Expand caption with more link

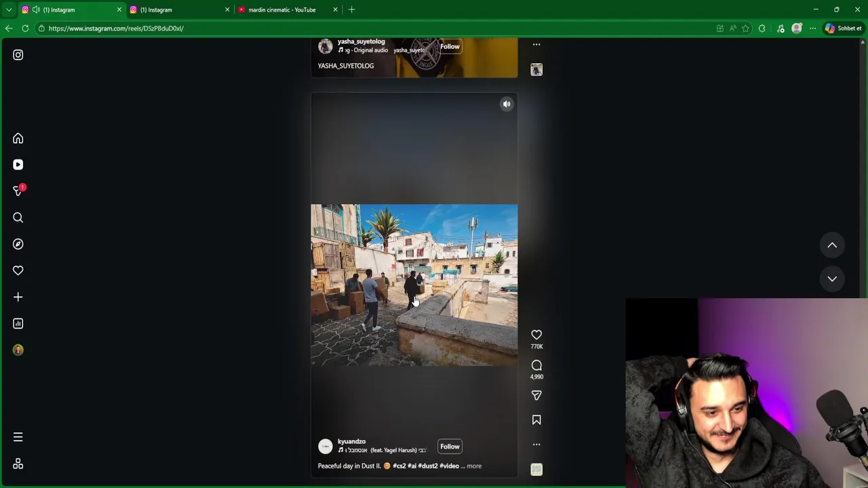tap(474, 466)
